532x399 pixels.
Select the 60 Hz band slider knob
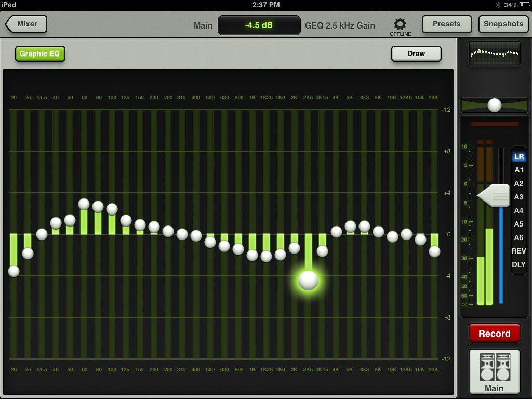[84, 204]
